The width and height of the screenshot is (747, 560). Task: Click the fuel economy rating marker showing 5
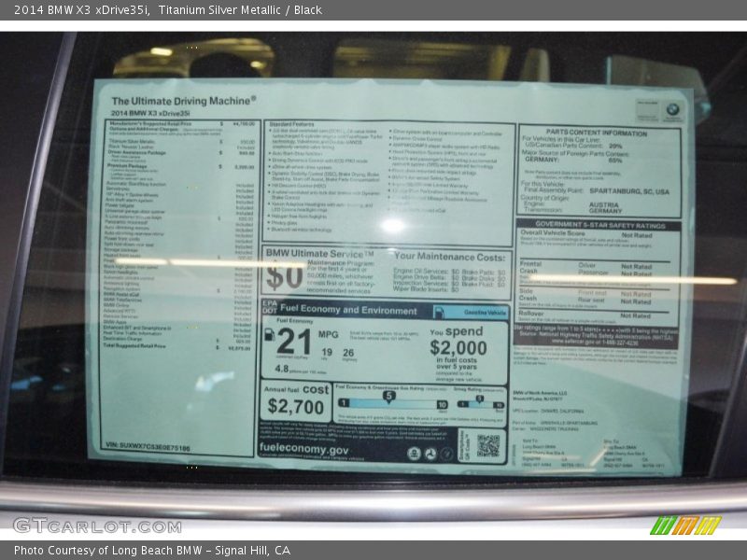point(388,397)
